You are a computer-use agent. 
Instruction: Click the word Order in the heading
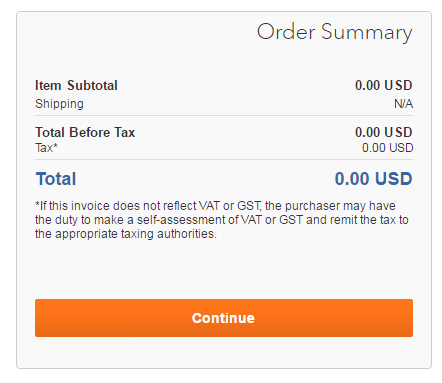(x=286, y=32)
